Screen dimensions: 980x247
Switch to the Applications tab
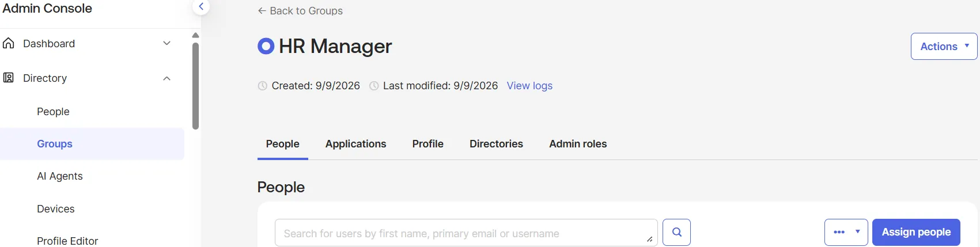coord(355,144)
